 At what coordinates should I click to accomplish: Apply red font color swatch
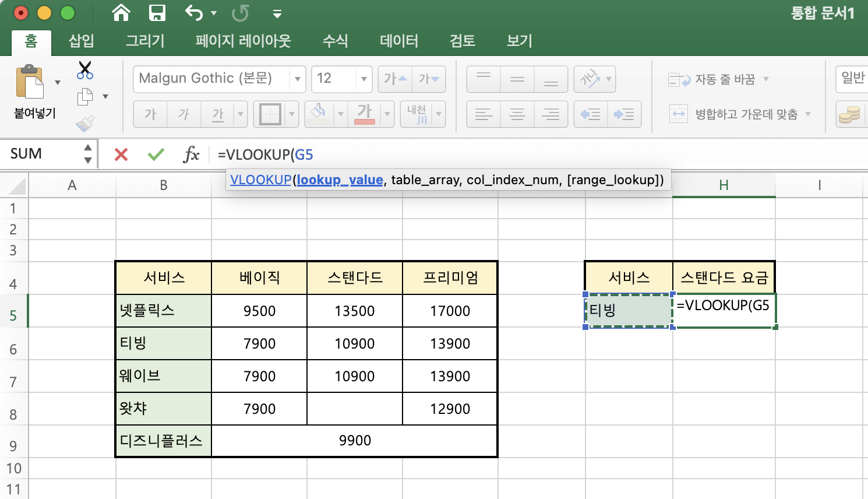coord(365,114)
